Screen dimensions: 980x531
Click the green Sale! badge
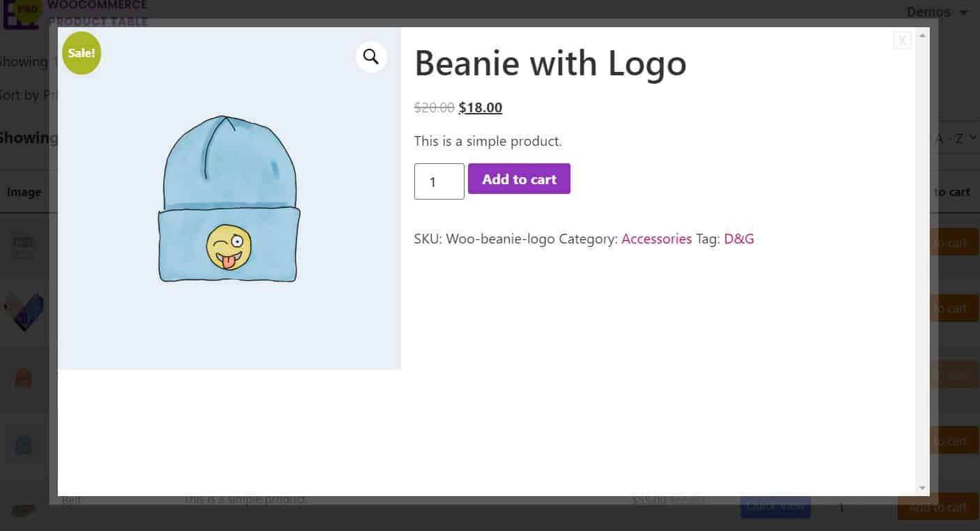(81, 52)
